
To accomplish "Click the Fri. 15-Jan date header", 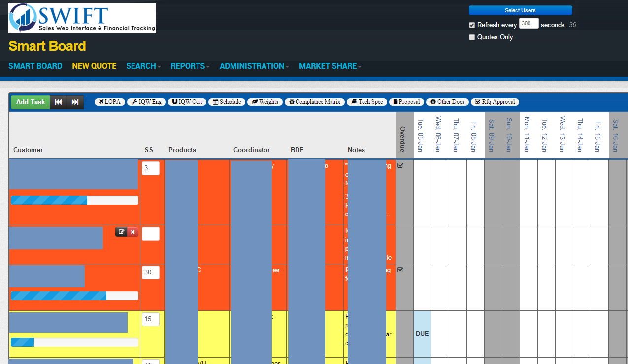I will point(598,136).
